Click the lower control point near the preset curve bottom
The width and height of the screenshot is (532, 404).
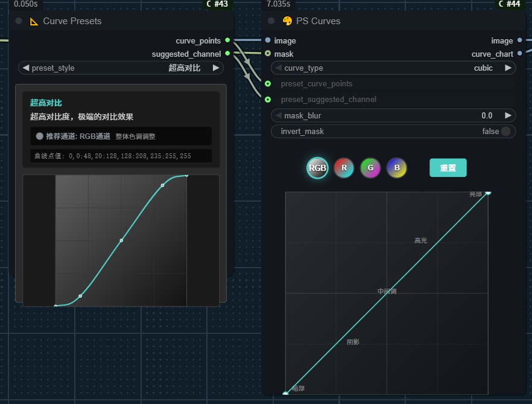[x=80, y=296]
